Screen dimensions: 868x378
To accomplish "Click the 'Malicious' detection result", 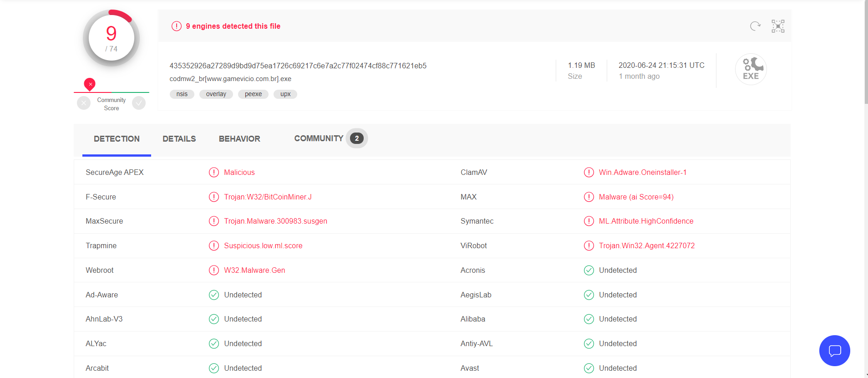I will click(x=239, y=172).
